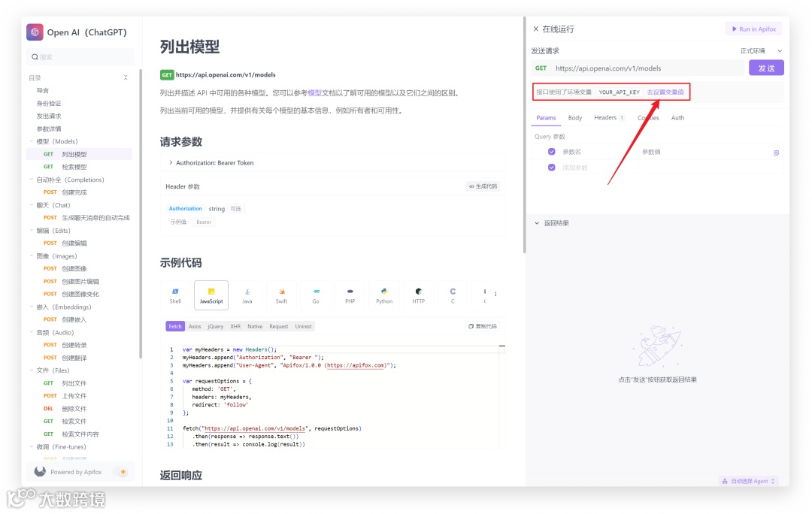Click the sidebar vertical scrollbar

(x=141, y=213)
